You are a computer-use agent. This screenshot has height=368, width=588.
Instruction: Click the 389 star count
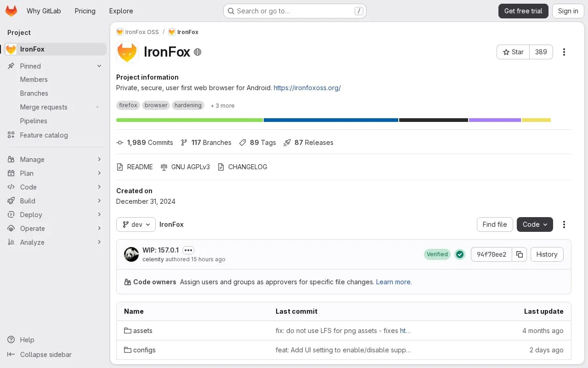pos(541,52)
